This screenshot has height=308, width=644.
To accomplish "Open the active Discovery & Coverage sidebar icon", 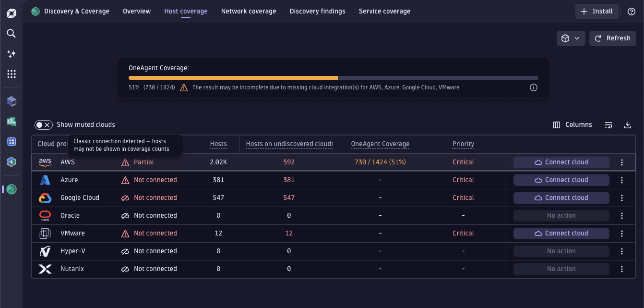I will 12,189.
